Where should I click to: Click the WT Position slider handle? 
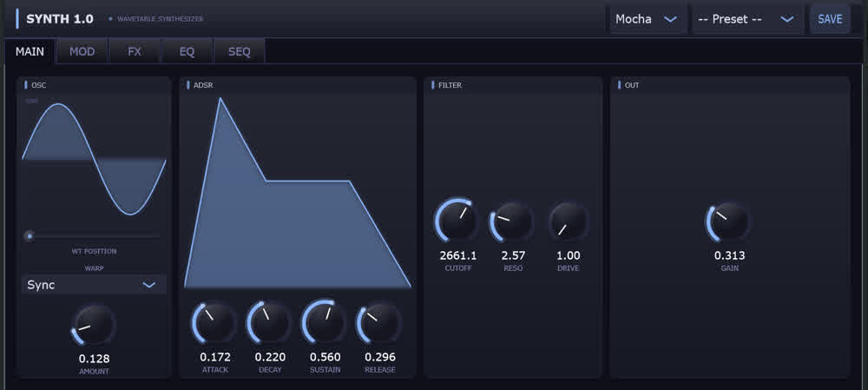coord(30,236)
